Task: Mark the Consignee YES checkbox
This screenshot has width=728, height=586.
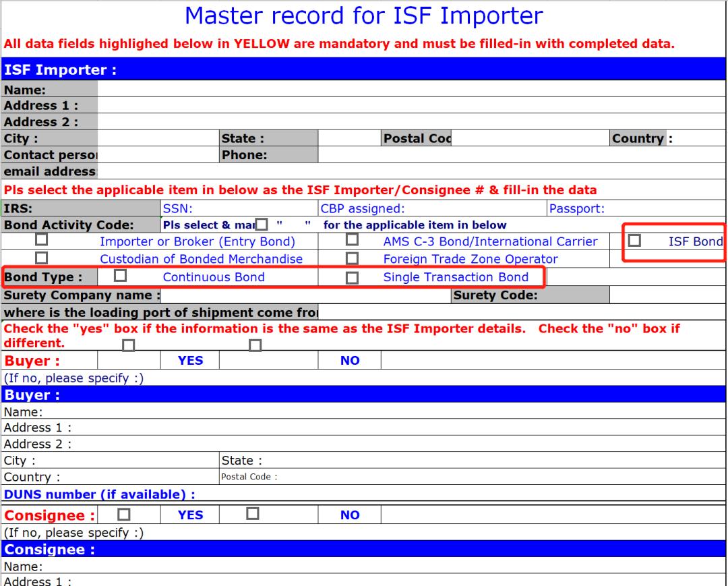Action: click(124, 514)
